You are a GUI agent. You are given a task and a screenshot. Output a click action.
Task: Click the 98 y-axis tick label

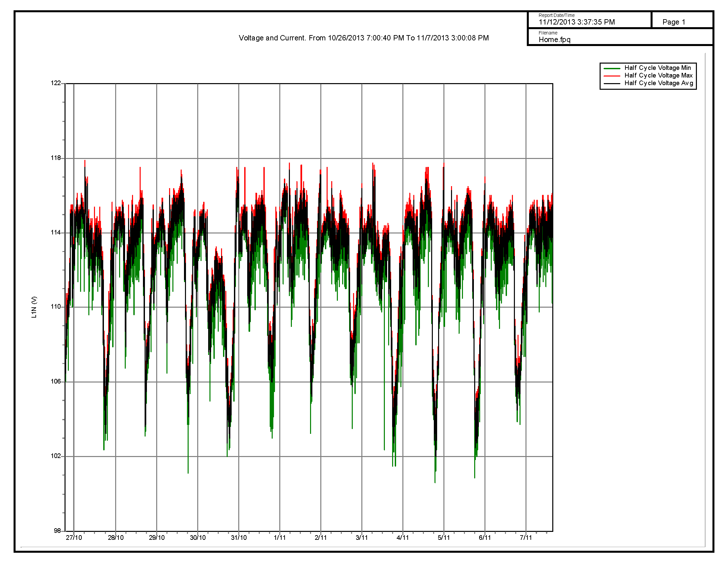pos(57,531)
